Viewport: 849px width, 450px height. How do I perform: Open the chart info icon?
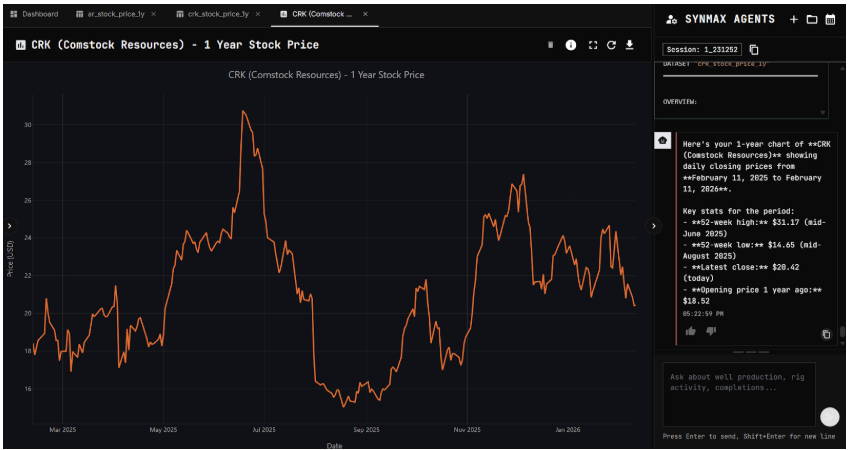571,45
